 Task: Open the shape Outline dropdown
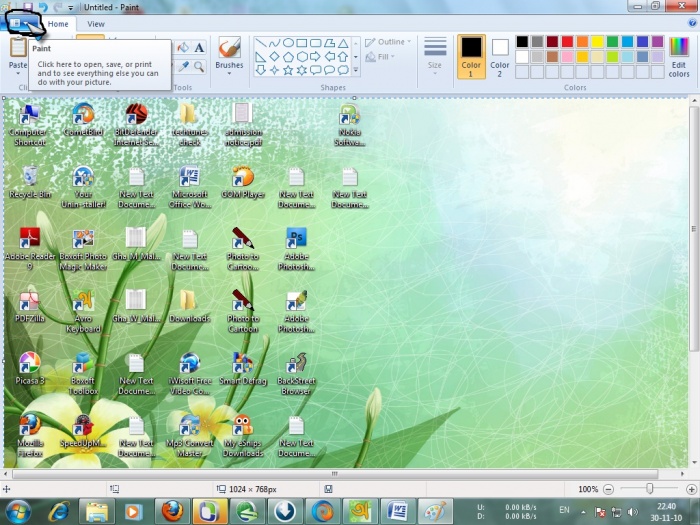(x=388, y=42)
